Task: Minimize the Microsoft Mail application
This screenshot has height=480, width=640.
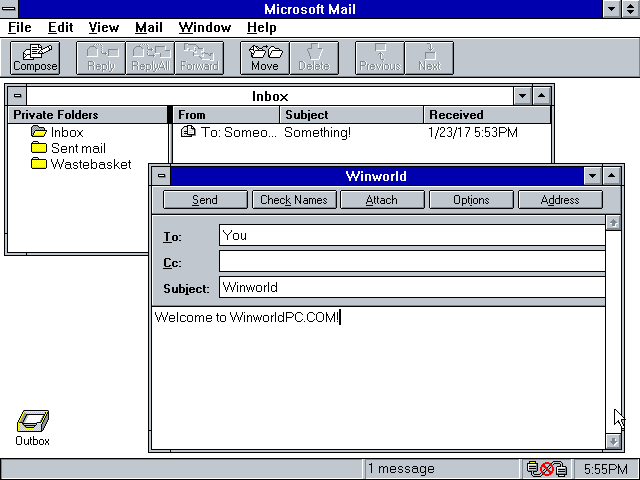Action: (611, 9)
